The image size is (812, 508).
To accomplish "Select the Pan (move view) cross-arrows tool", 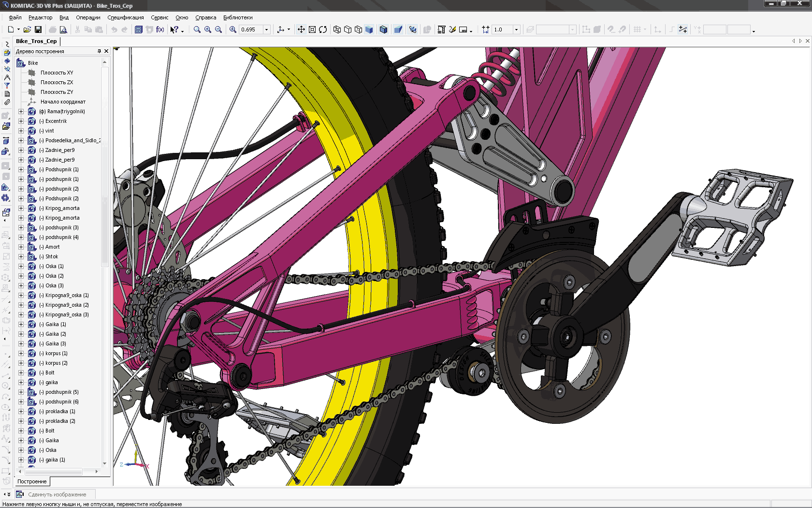I will tap(301, 30).
